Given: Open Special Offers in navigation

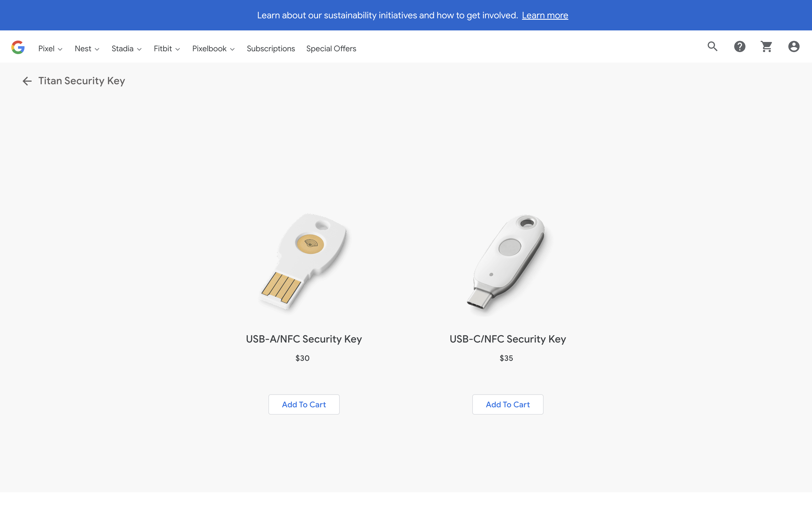Looking at the screenshot, I should (x=331, y=49).
